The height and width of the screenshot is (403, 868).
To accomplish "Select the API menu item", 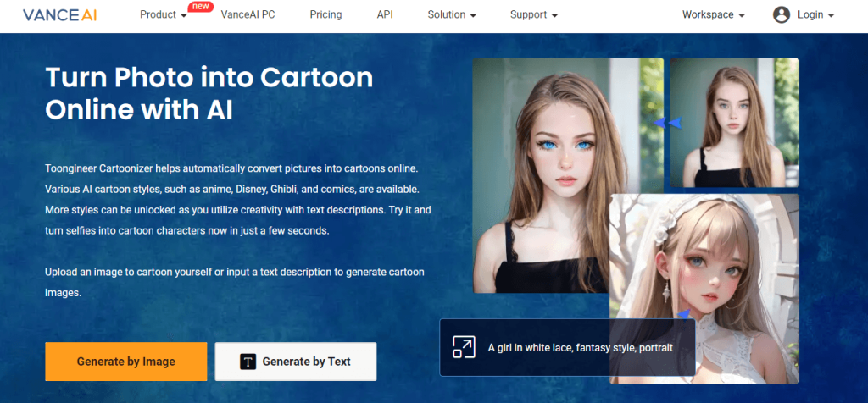I will click(385, 15).
